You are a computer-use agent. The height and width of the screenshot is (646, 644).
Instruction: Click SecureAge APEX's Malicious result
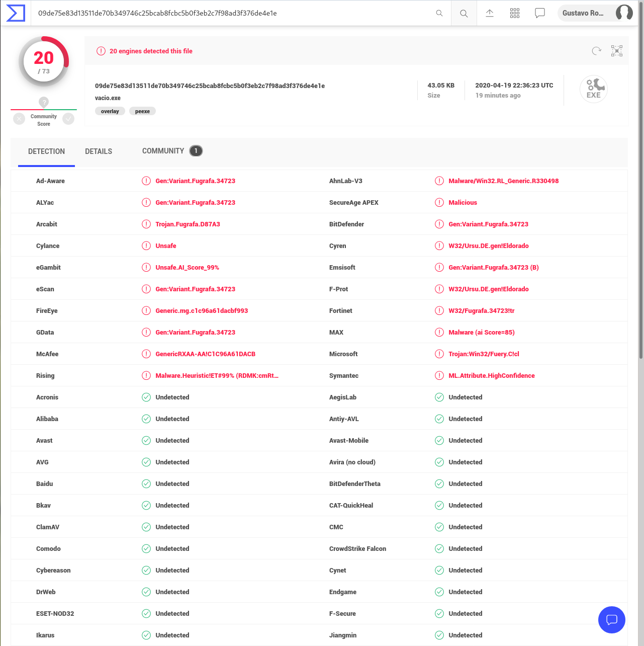463,203
